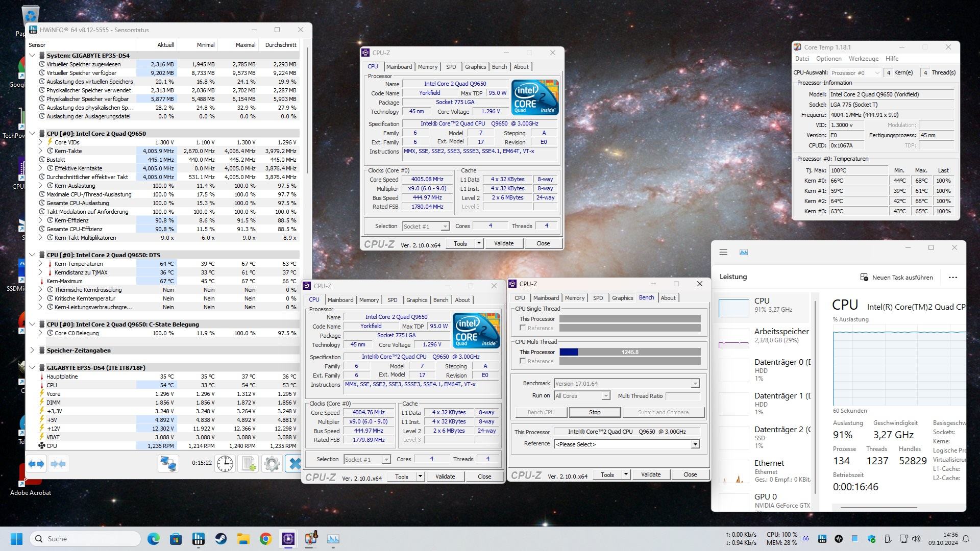Click Task Manager more options ellipsis
The height and width of the screenshot is (551, 980).
point(952,278)
